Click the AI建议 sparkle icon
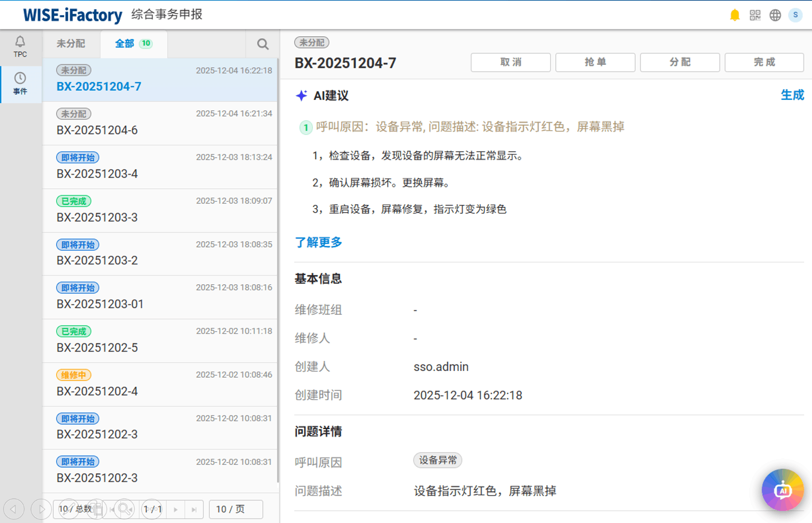812x523 pixels. 301,95
